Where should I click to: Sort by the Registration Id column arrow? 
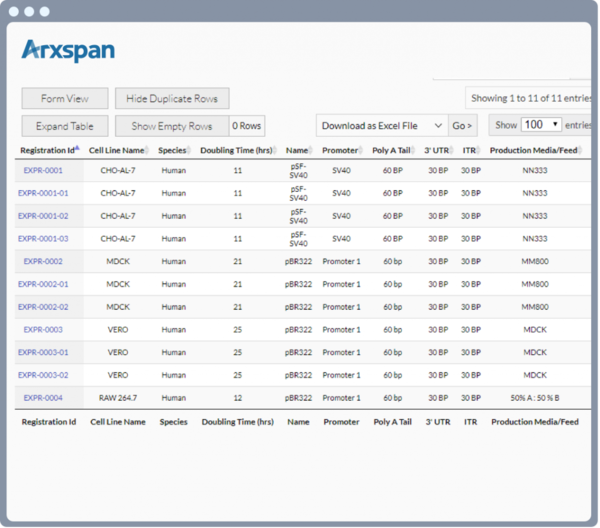pos(78,149)
